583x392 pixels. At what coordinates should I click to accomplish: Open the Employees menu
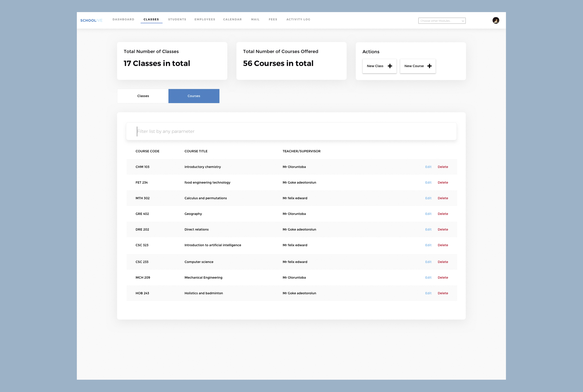[x=205, y=20]
